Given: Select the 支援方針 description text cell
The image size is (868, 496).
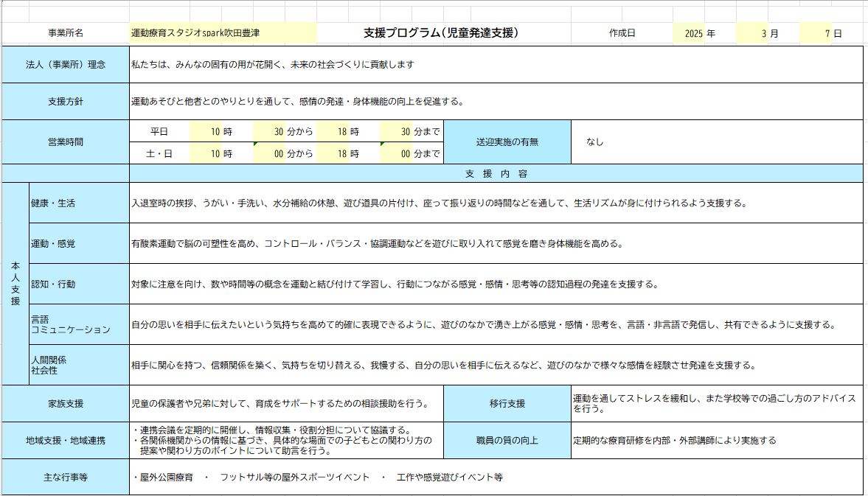Looking at the screenshot, I should (496, 101).
